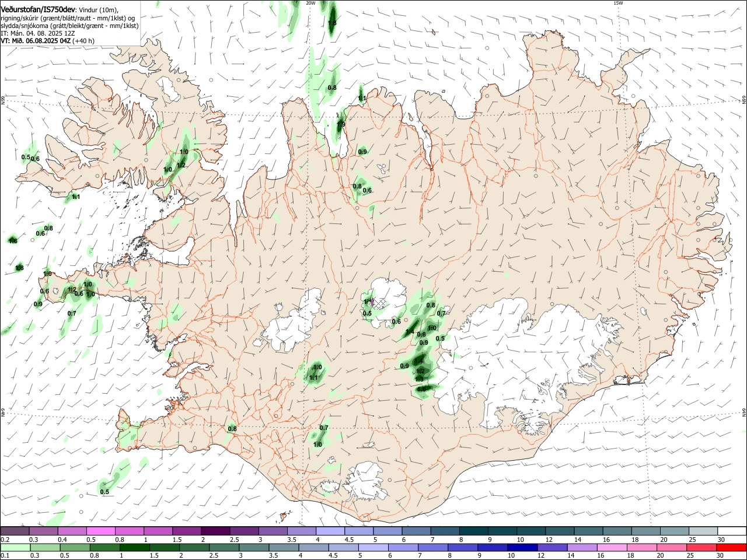Pick rain legend swatch between 2.5 and 3

[x=223, y=547]
